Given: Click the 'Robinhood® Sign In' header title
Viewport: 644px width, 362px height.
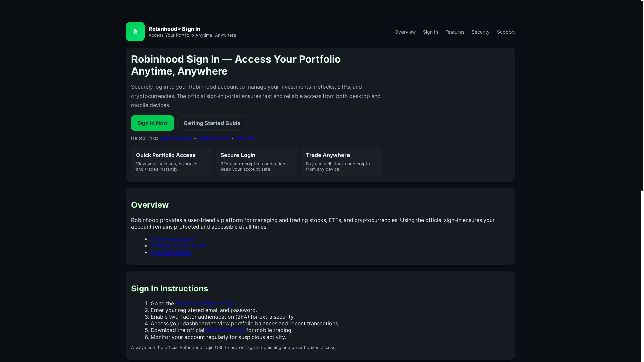Looking at the screenshot, I should pos(174,29).
